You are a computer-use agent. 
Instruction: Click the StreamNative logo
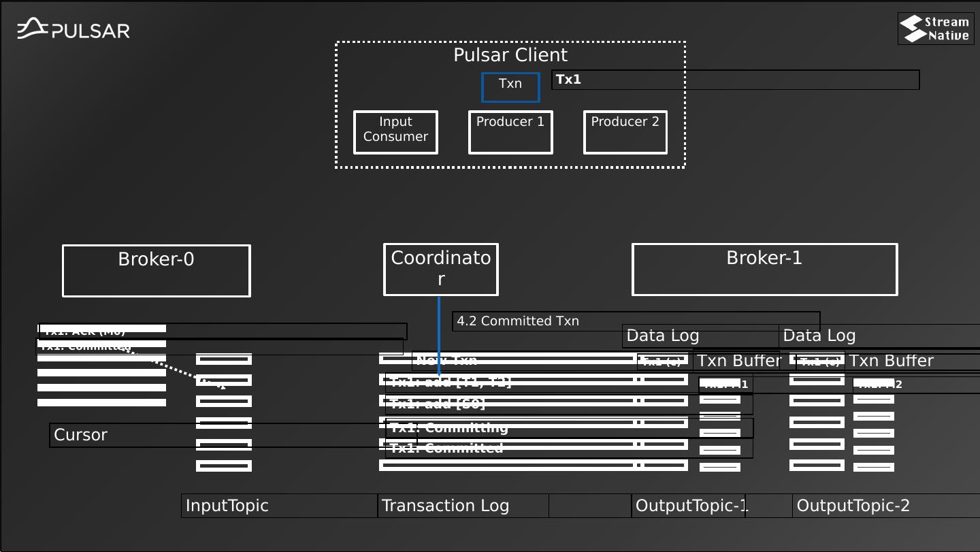tap(936, 29)
